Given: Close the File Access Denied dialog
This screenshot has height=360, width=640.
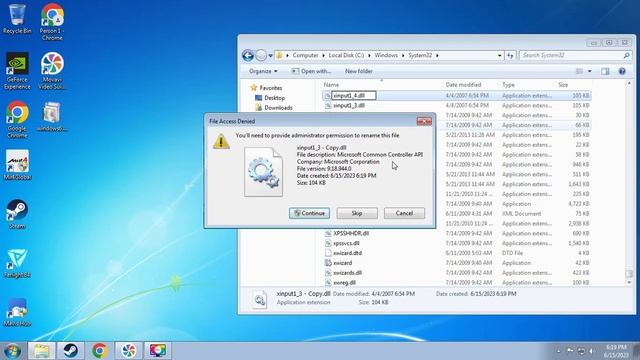Looking at the screenshot, I should [x=424, y=121].
